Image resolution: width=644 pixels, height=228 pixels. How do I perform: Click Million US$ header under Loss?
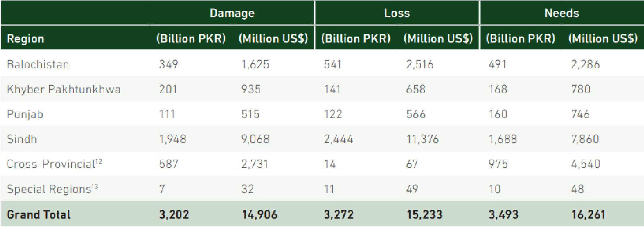pyautogui.click(x=438, y=38)
